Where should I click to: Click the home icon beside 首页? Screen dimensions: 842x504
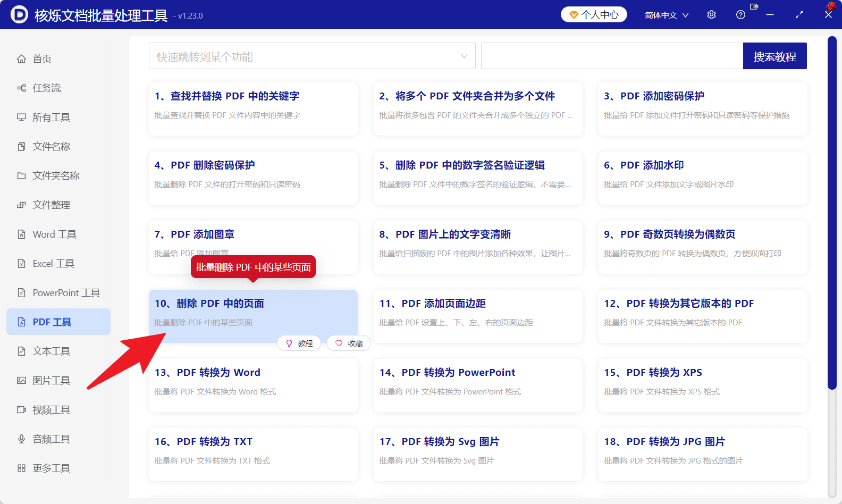21,58
